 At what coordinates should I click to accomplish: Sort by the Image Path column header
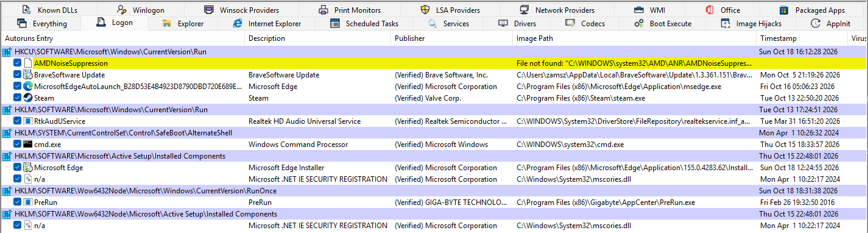point(634,38)
